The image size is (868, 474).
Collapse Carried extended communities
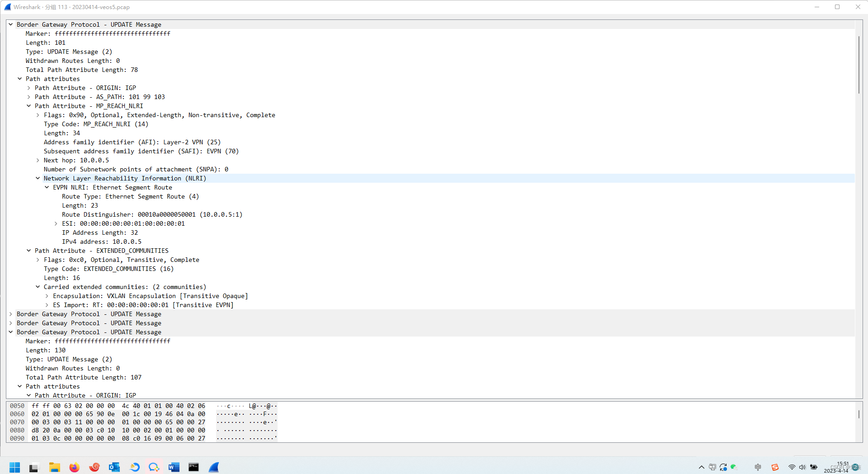click(38, 287)
